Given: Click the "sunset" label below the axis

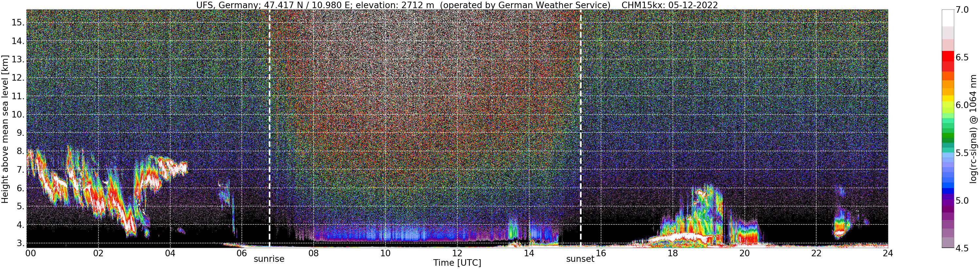Looking at the screenshot, I should point(580,259).
